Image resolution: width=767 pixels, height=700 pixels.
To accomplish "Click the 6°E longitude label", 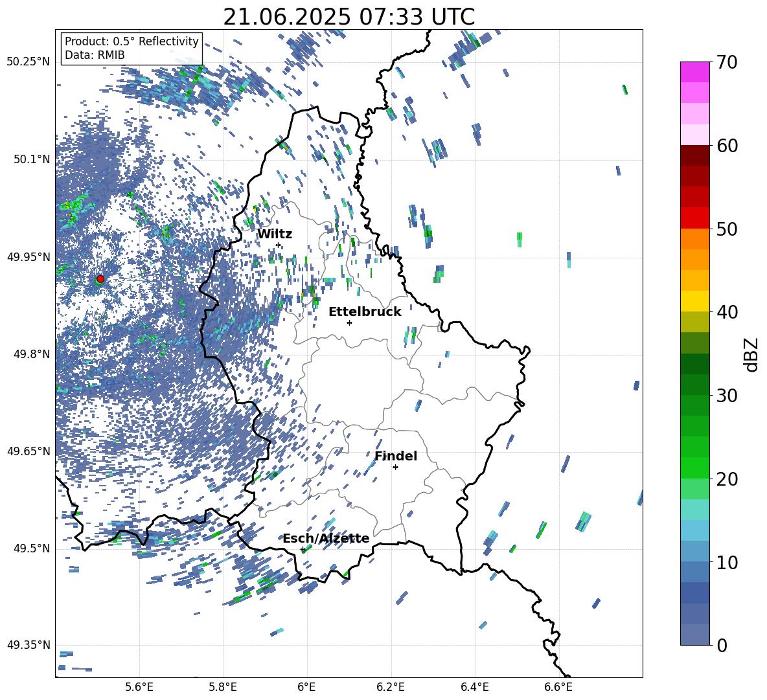I will coord(306,687).
